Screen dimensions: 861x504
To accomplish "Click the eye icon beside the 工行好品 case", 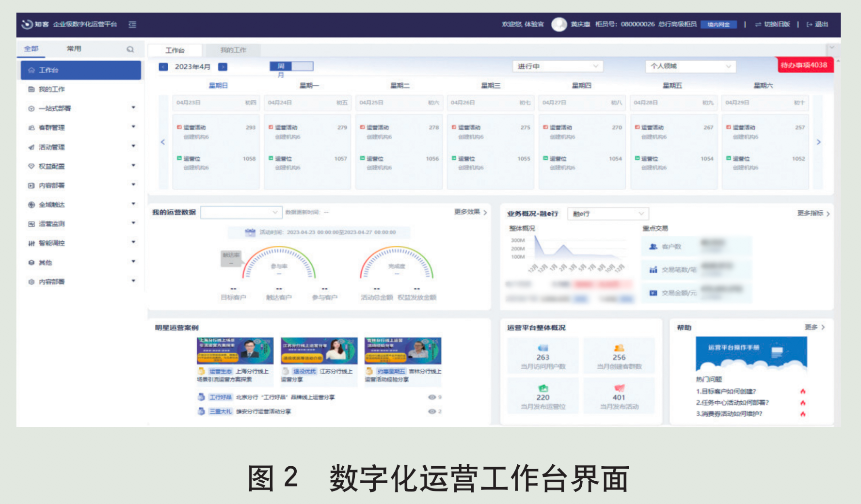I will click(x=431, y=397).
